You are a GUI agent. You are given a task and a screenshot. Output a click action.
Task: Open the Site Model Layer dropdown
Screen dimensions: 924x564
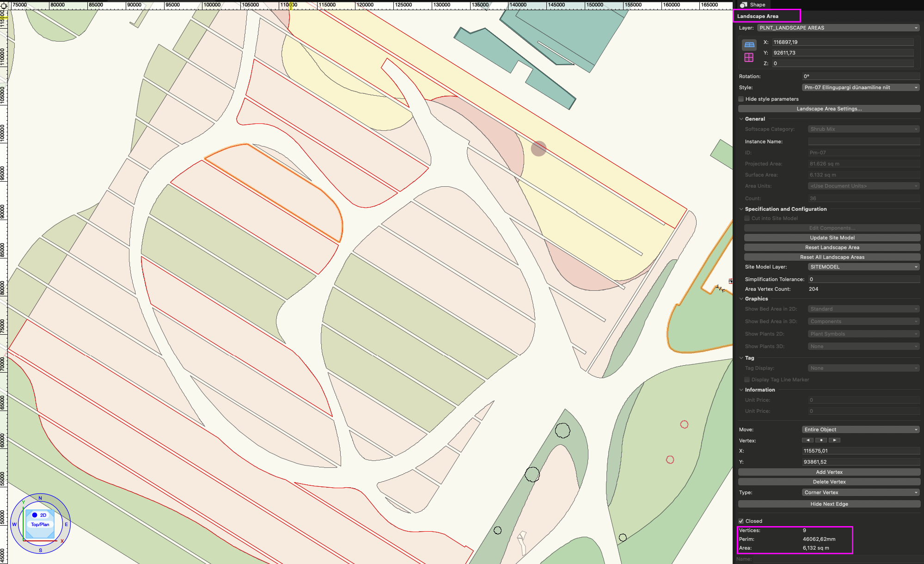pos(863,267)
